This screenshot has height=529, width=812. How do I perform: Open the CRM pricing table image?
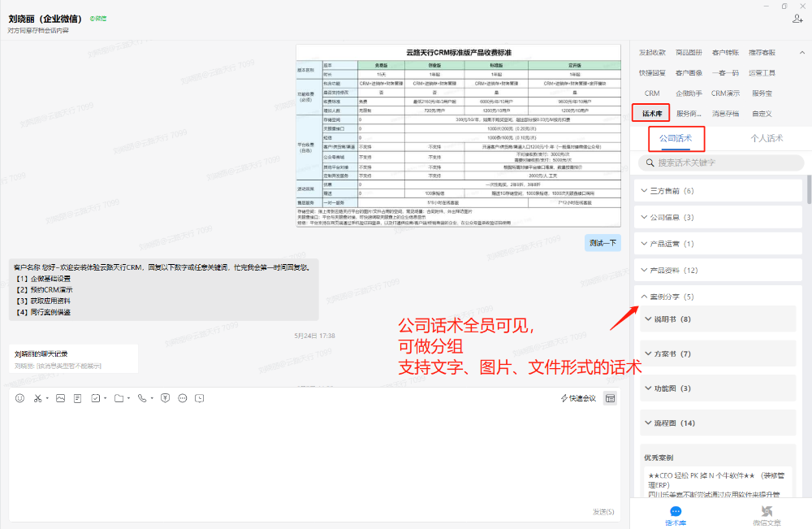pyautogui.click(x=458, y=136)
